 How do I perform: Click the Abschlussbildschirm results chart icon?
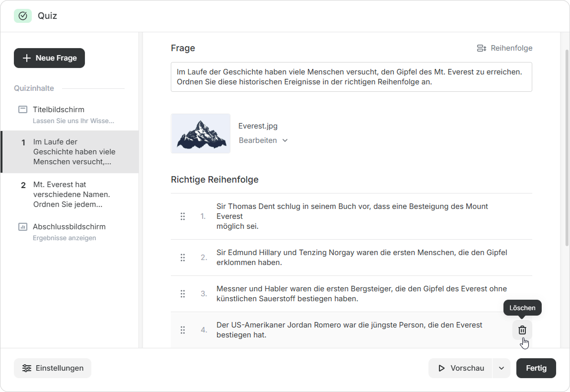pos(23,227)
